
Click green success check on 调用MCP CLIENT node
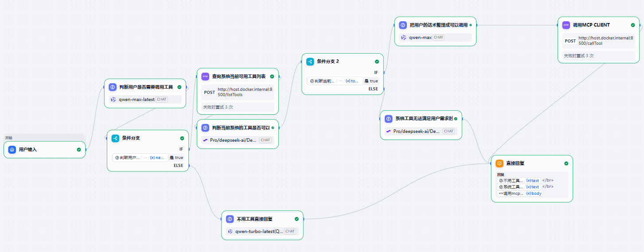(633, 25)
